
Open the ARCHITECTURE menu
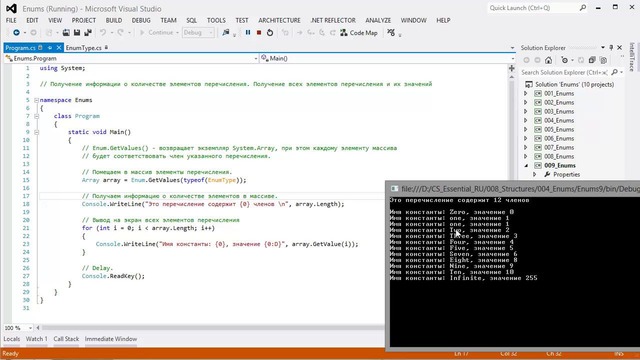point(279,20)
